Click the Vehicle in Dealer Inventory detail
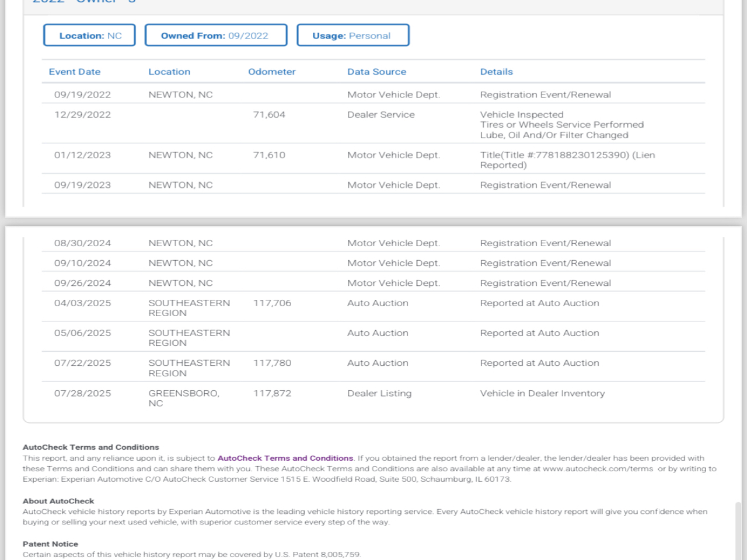Viewport: 747px width, 560px height. pos(542,394)
